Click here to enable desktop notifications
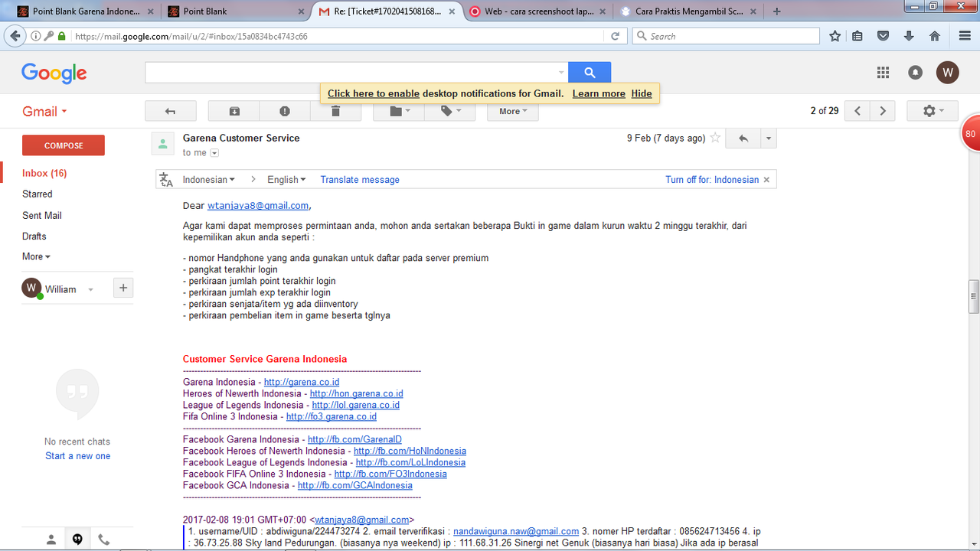 click(x=374, y=93)
